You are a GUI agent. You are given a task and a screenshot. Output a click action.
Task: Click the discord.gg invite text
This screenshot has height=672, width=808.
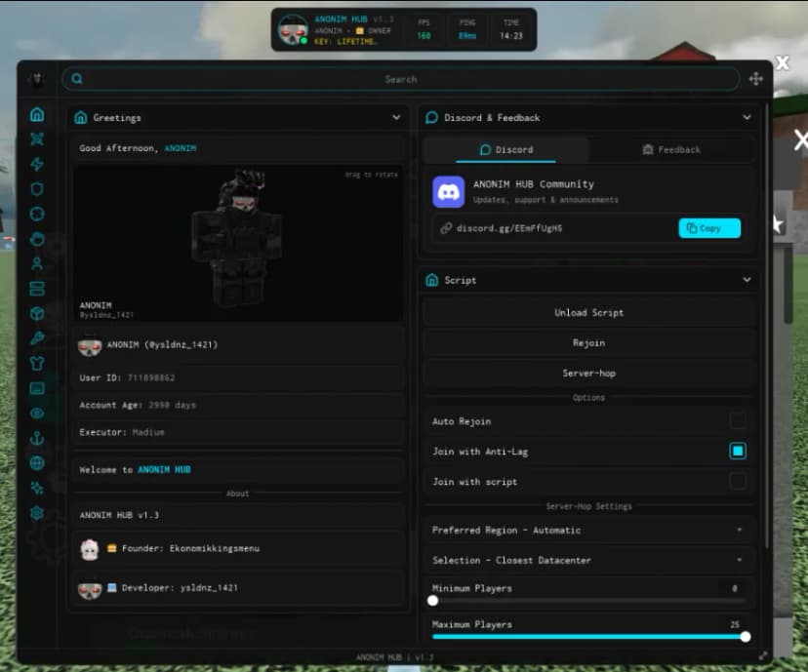(509, 228)
